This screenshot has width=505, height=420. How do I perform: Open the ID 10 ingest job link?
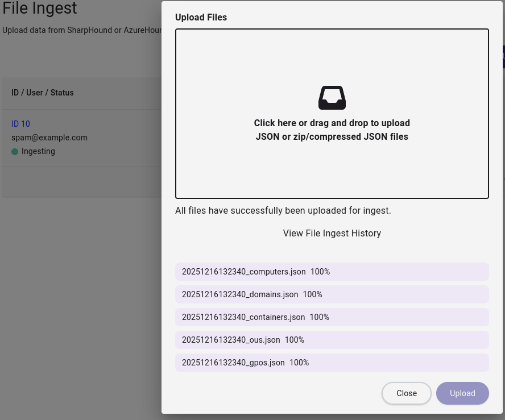[20, 124]
